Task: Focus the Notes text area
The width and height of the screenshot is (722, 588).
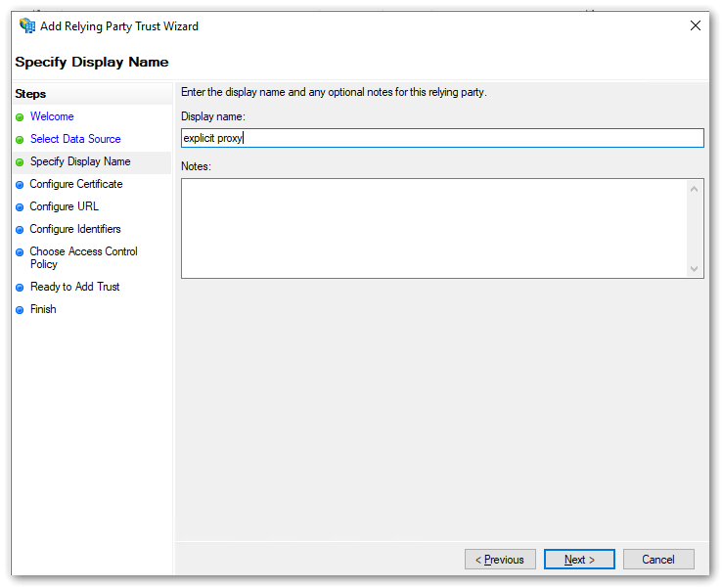Action: click(433, 228)
